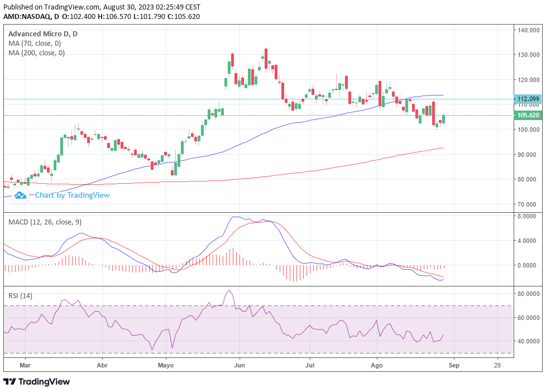Screen dimensions: 546x392
Task: Click the 80.0000 RSI axis value
Action: tap(529, 294)
